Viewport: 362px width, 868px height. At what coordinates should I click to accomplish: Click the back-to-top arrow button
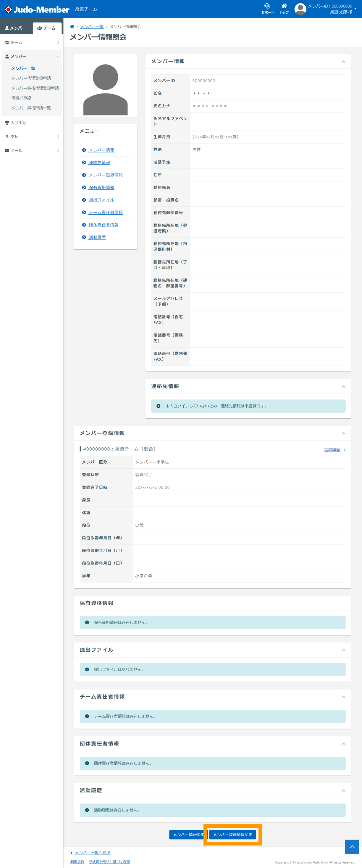(x=352, y=847)
